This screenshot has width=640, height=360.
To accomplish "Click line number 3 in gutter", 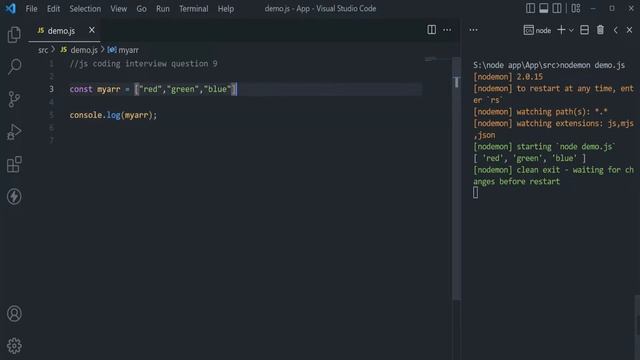I will pyautogui.click(x=51, y=89).
